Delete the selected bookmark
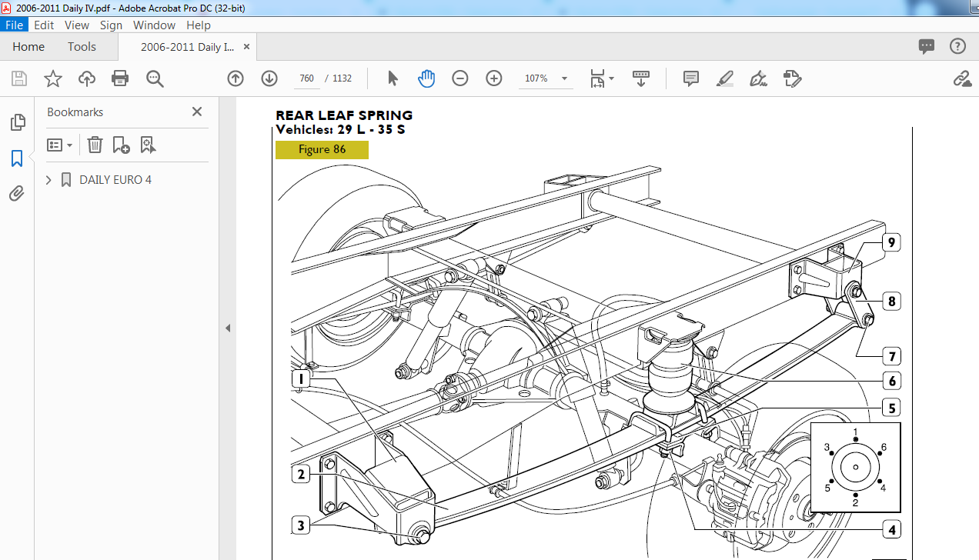This screenshot has width=979, height=560. [x=95, y=145]
